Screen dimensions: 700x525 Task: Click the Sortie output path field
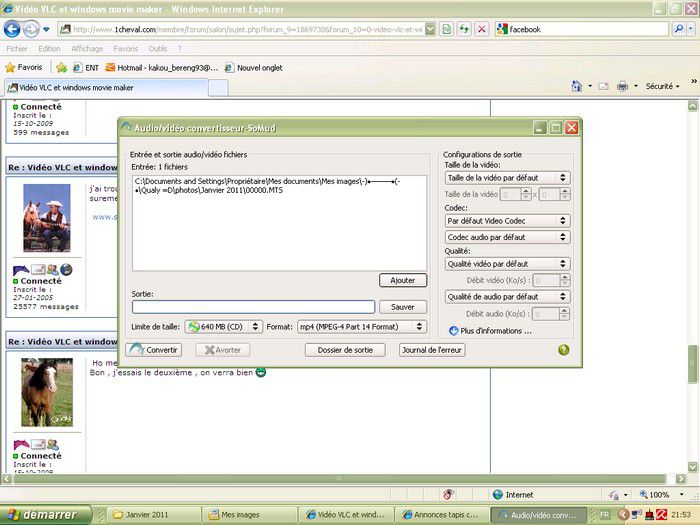pyautogui.click(x=253, y=307)
